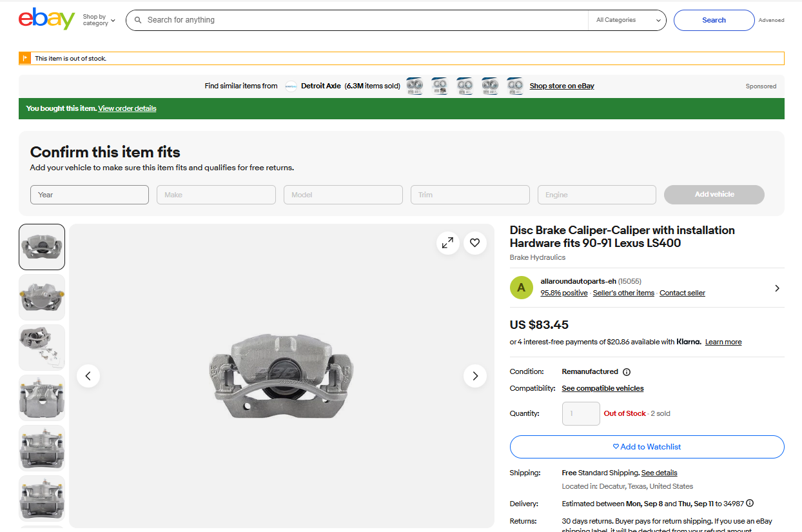Open the Shop by category dropdown

[99, 20]
